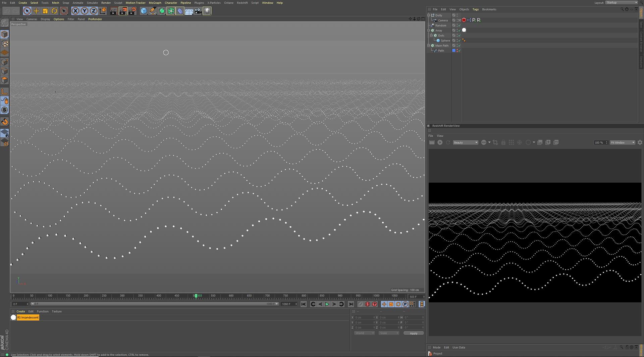
Task: Toggle Array object enable checkmark
Action: click(x=460, y=30)
